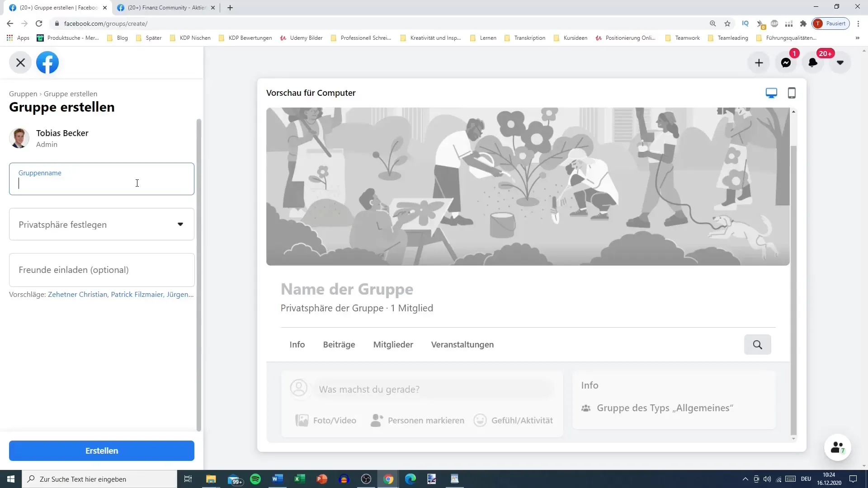868x488 pixels.
Task: Select the computer preview display icon
Action: [771, 92]
